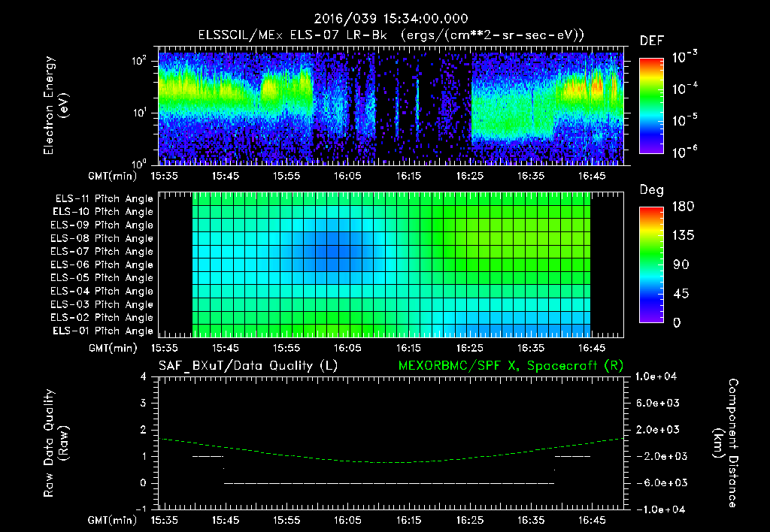Click the 45 label on Deg scale
This screenshot has width=770, height=532.
(683, 294)
